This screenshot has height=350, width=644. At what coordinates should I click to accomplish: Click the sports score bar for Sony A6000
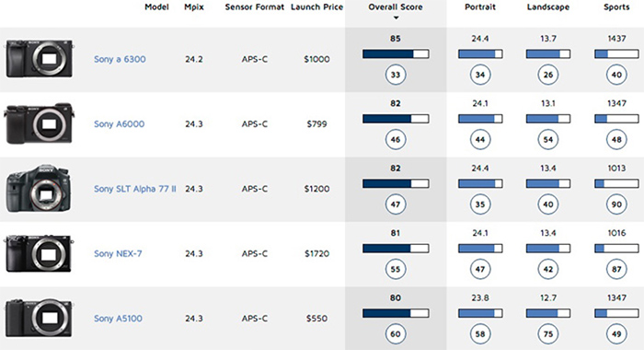pyautogui.click(x=616, y=119)
